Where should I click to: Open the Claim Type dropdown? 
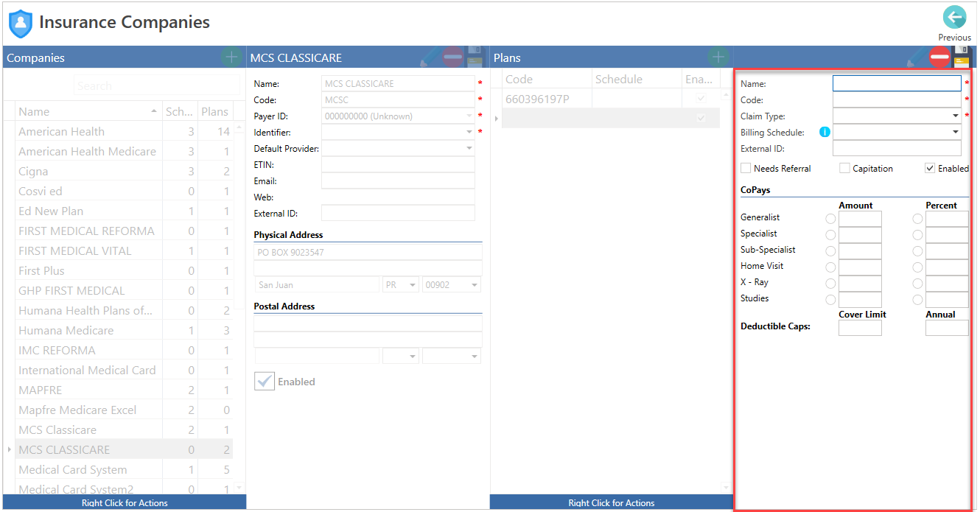point(956,116)
